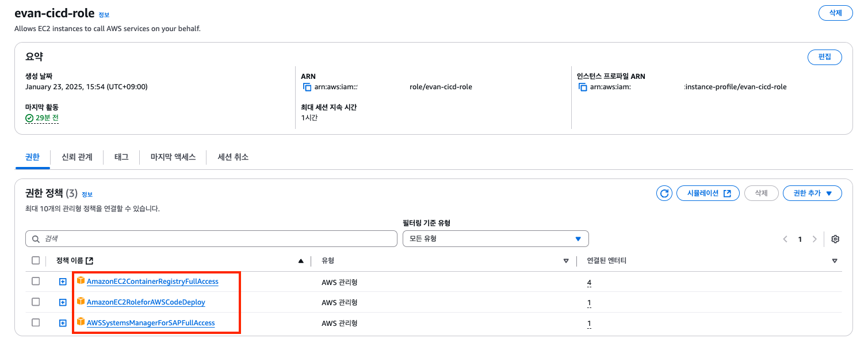Image resolution: width=868 pixels, height=342 pixels.
Task: Go to next page arrow in pagination
Action: pyautogui.click(x=815, y=239)
